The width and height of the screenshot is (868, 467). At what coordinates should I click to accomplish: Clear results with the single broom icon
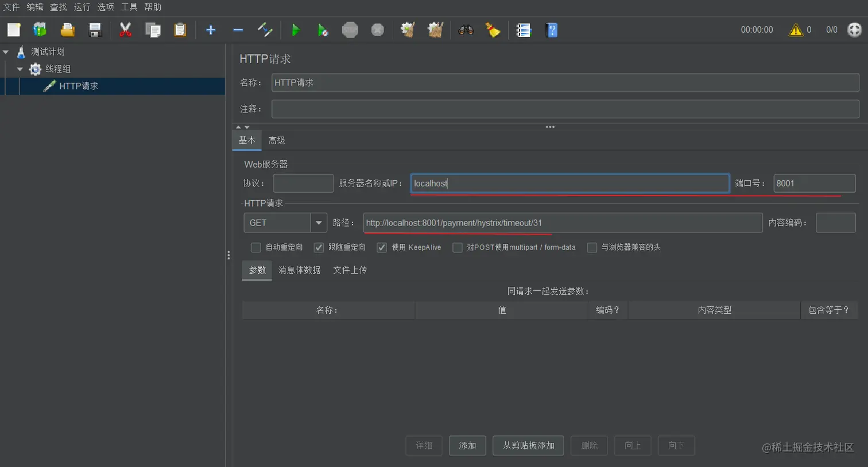pyautogui.click(x=408, y=30)
